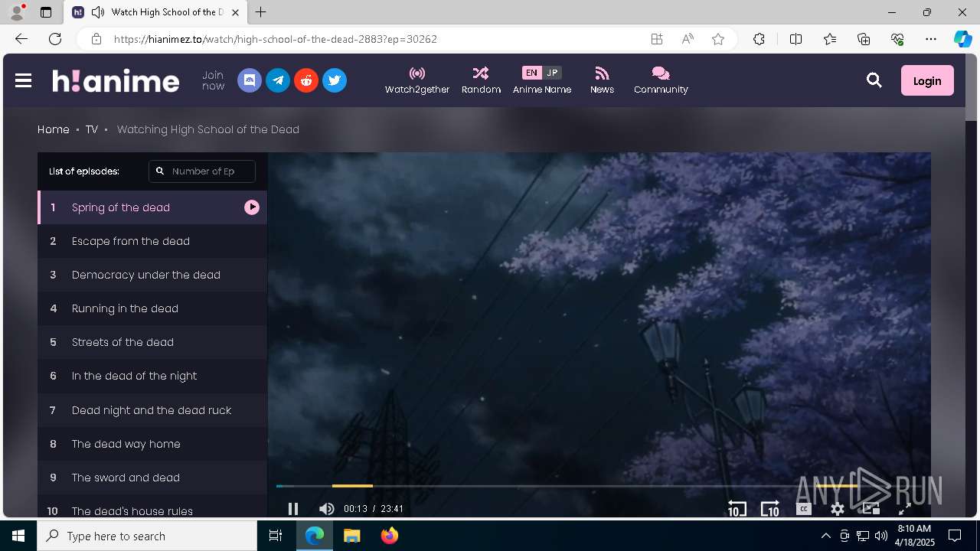Viewport: 980px width, 551px height.
Task: Open the browser profile icon
Action: (x=17, y=12)
